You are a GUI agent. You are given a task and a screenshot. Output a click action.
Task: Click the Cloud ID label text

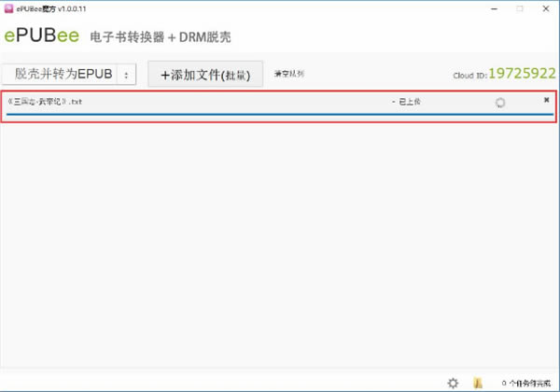click(x=469, y=75)
